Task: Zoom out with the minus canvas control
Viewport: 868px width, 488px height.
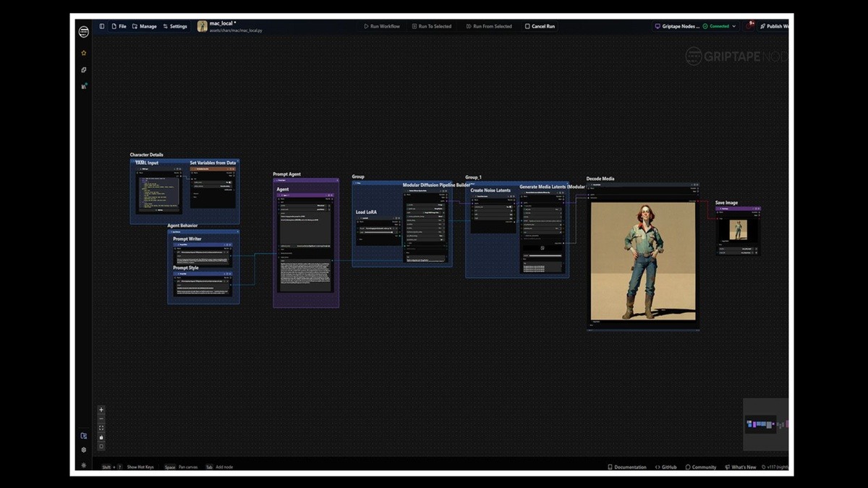Action: (x=101, y=419)
